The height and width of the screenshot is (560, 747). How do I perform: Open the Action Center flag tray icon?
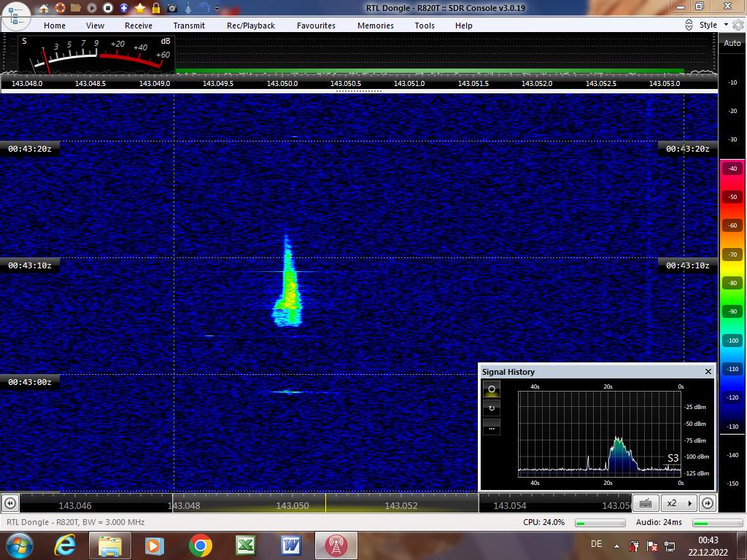pyautogui.click(x=651, y=546)
